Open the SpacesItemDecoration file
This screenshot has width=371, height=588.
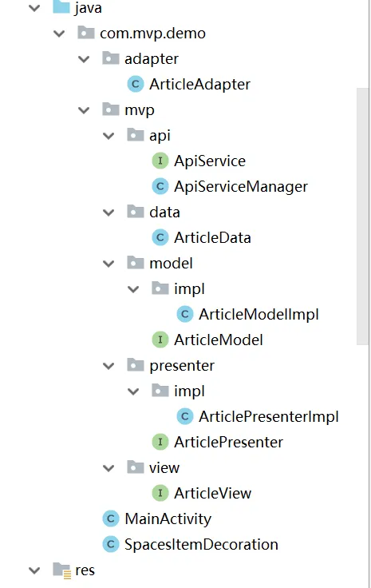click(201, 545)
